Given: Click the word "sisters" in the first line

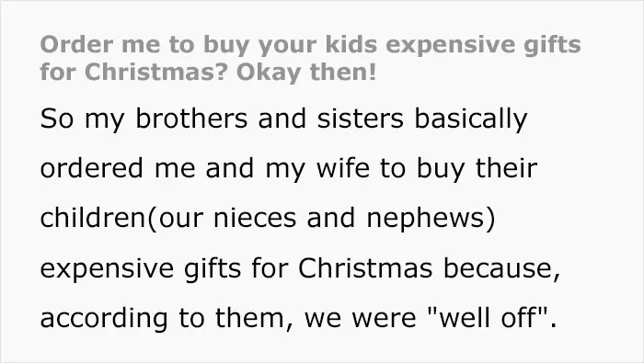Looking at the screenshot, I should [361, 119].
